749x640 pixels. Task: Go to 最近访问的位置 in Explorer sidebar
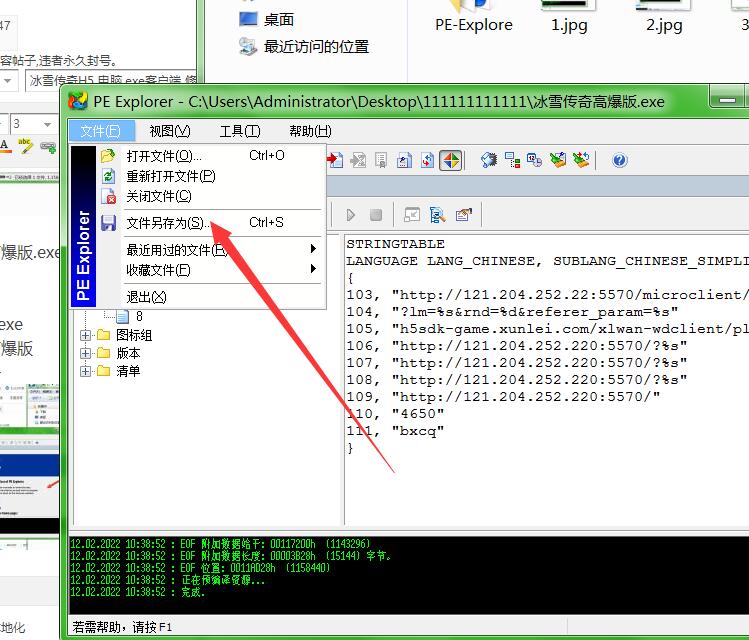pyautogui.click(x=315, y=46)
